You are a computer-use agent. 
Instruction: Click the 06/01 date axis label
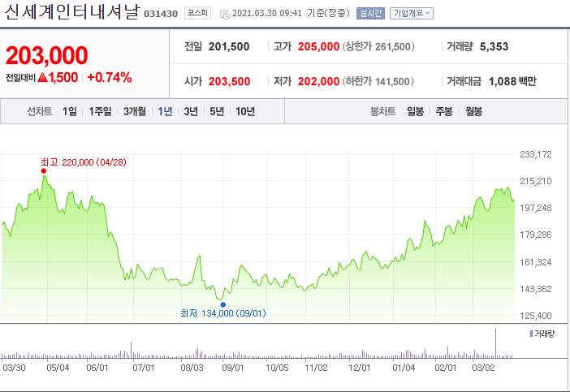pos(97,368)
